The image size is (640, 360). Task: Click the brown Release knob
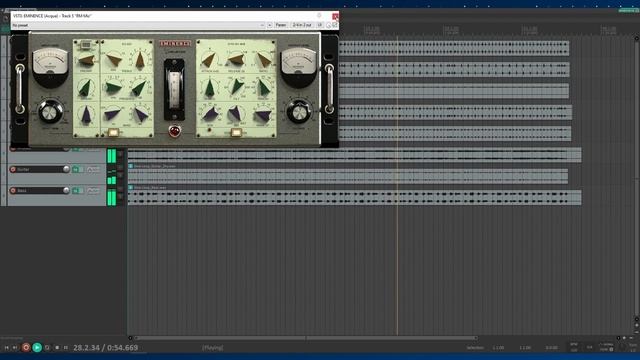tap(236, 60)
